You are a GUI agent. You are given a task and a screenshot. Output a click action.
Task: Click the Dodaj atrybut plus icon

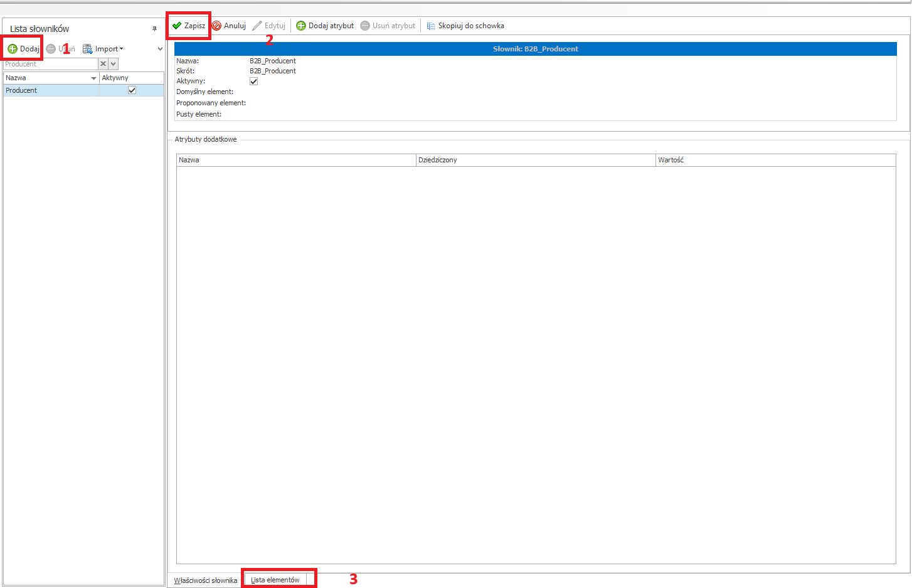click(301, 26)
